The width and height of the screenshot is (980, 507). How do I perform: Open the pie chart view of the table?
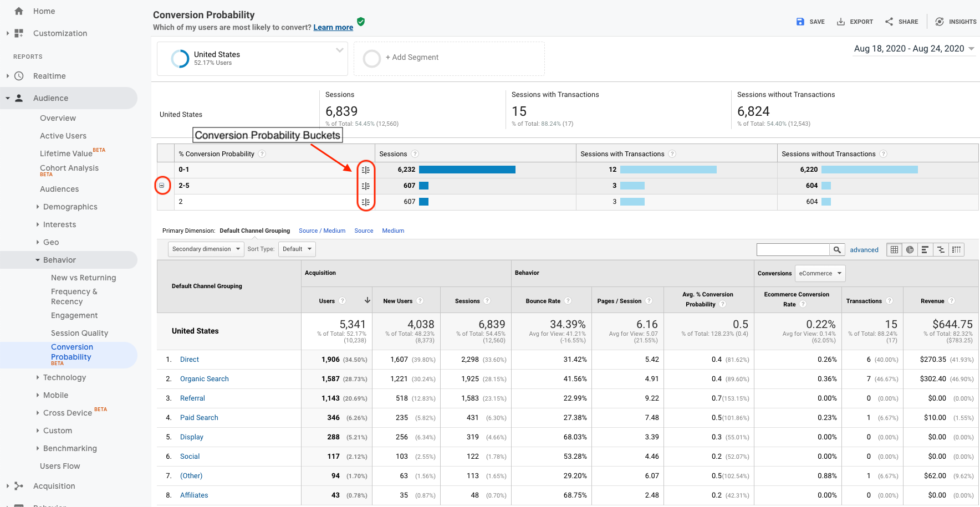tap(909, 249)
